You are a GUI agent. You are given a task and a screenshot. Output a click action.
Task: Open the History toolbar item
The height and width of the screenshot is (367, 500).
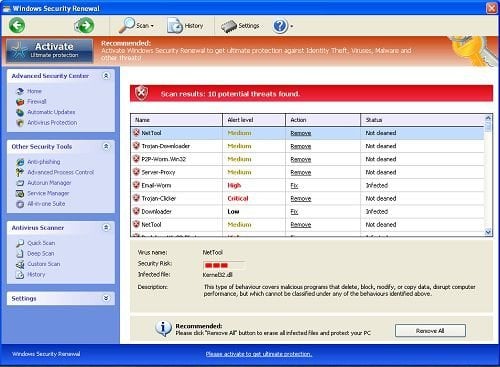click(x=185, y=26)
